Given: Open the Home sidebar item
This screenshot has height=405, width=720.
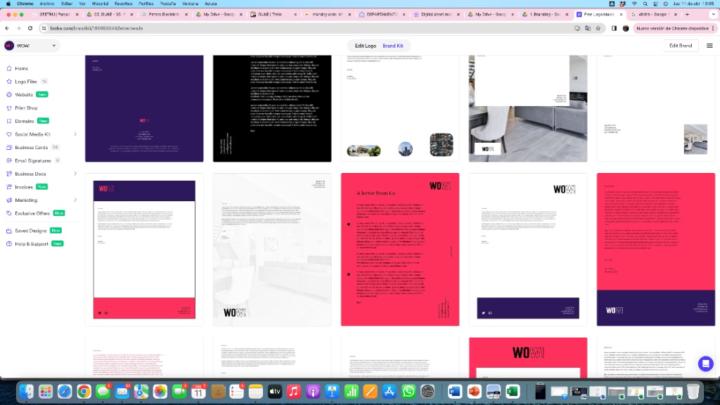Looking at the screenshot, I should click(x=21, y=68).
